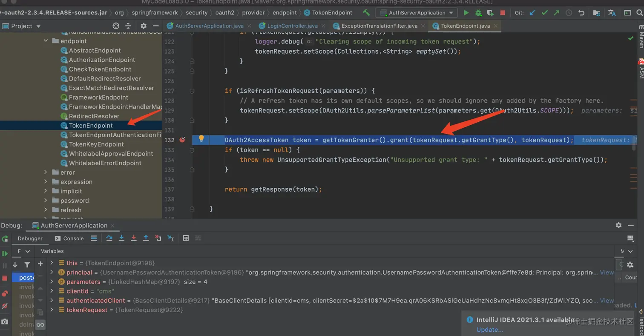Expand the authenticatedClient variable
This screenshot has height=336, width=644.
[x=52, y=300]
